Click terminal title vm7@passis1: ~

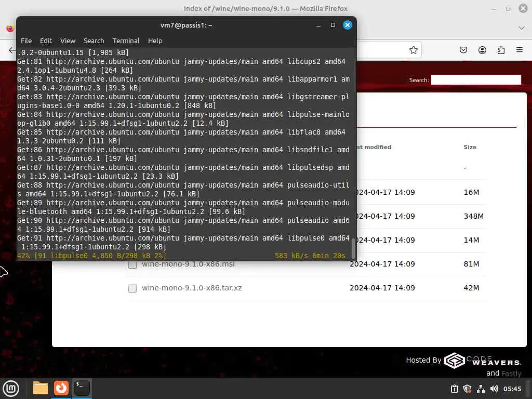[187, 25]
